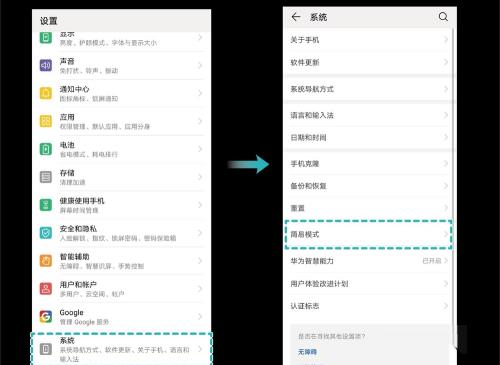Expand the 安全和隐私 row chevron
The height and width of the screenshot is (365, 500).
(200, 233)
